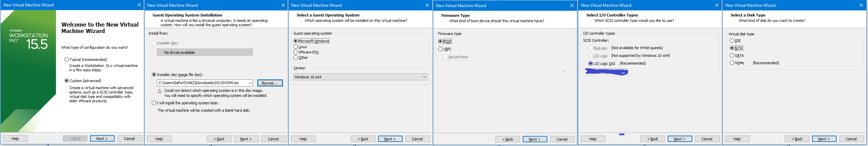Open the Windows 10 x64 version dropdown
This screenshot has height=146, width=868.
[x=360, y=77]
